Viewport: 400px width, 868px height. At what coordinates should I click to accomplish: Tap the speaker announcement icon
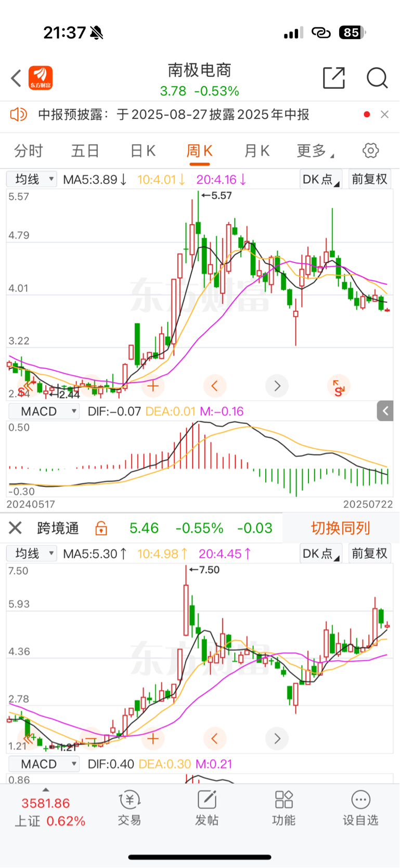pyautogui.click(x=19, y=114)
